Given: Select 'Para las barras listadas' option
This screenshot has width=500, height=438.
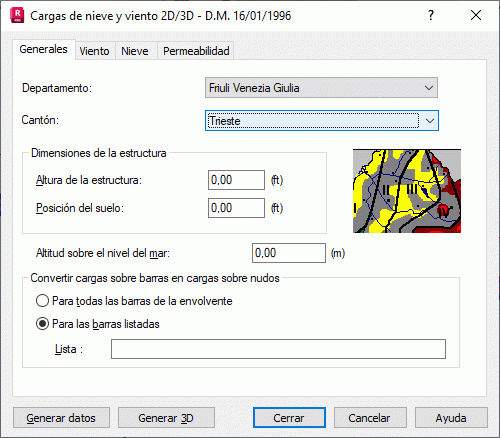Looking at the screenshot, I should pyautogui.click(x=97, y=324).
